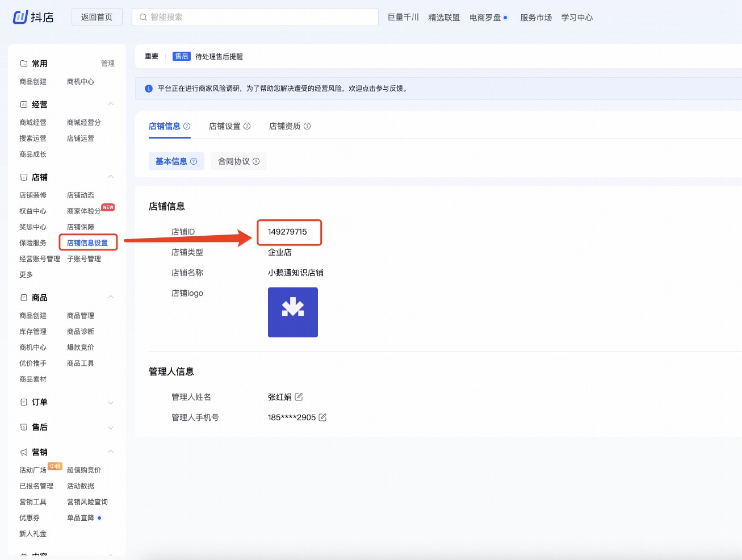This screenshot has height=560, width=742.
Task: Open 优惠券 in sidebar
Action: tap(30, 517)
